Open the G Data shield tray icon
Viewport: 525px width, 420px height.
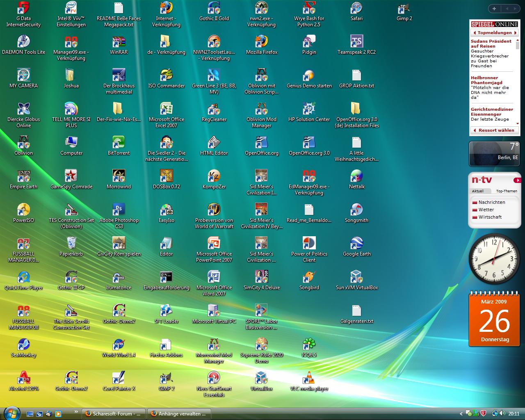[x=484, y=413]
